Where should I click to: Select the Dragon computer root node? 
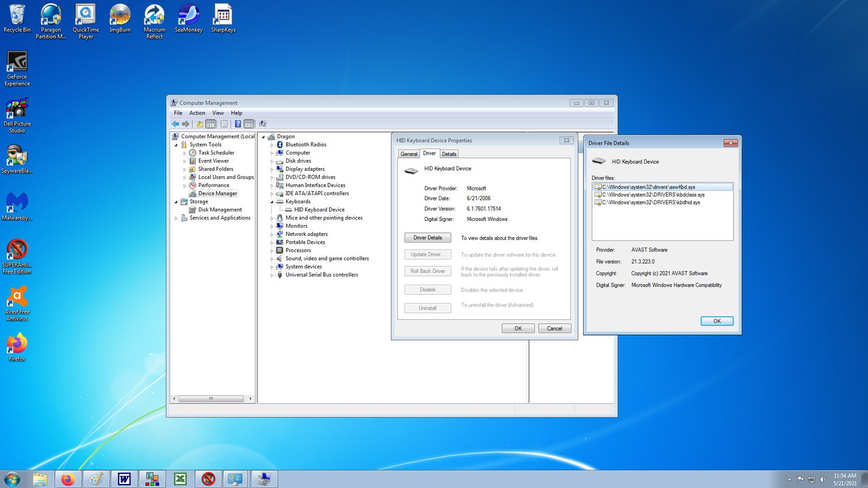pos(285,136)
